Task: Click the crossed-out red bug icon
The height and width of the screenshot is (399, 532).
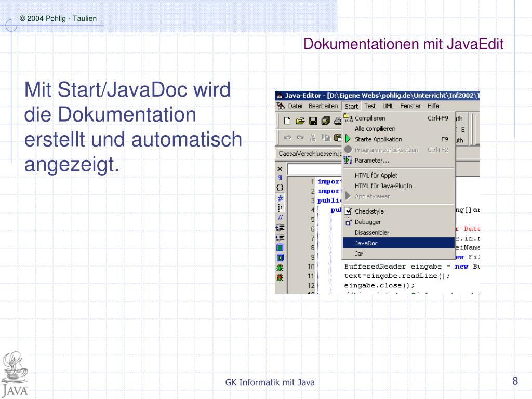Action: 280,278
